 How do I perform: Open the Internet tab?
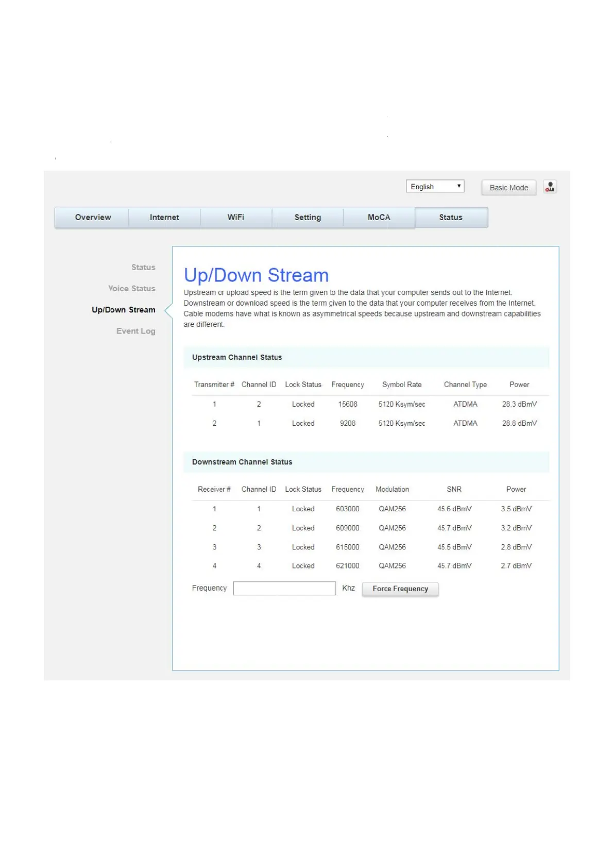tap(164, 218)
